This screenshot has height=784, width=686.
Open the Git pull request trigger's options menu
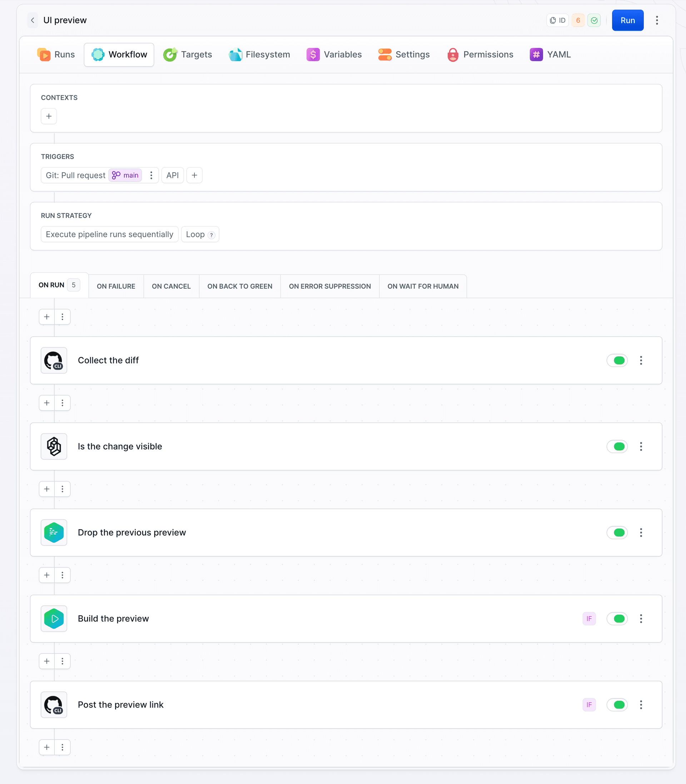click(x=151, y=175)
